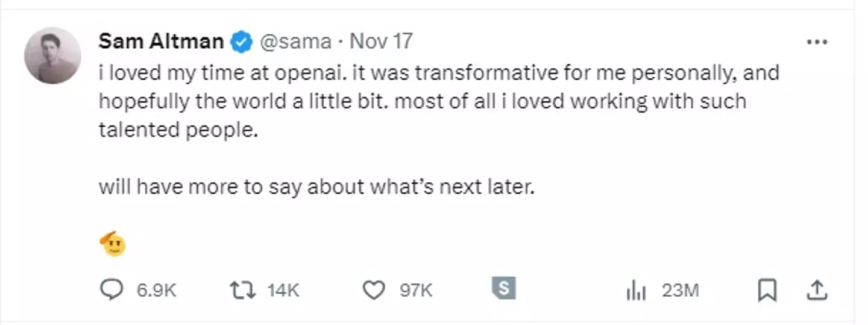Click the blue verified checkmark badge
Viewport: 868px width, 325px height.
click(x=242, y=42)
